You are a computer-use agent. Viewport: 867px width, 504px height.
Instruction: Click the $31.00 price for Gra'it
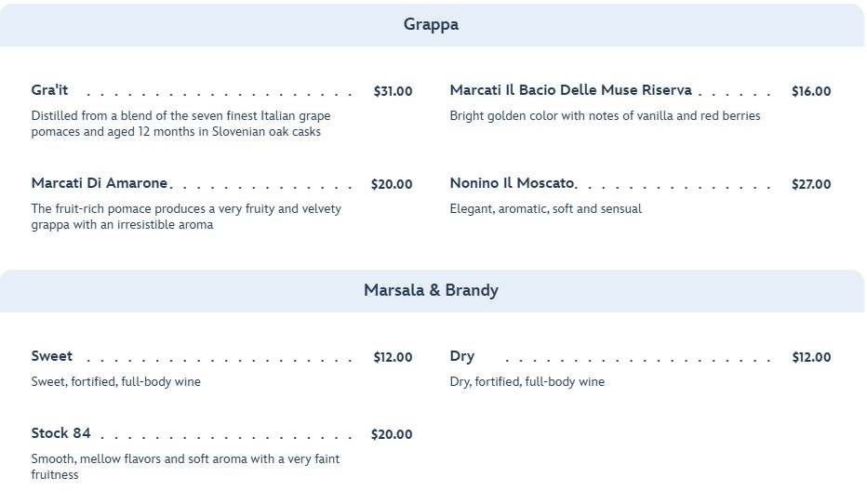pyautogui.click(x=393, y=91)
